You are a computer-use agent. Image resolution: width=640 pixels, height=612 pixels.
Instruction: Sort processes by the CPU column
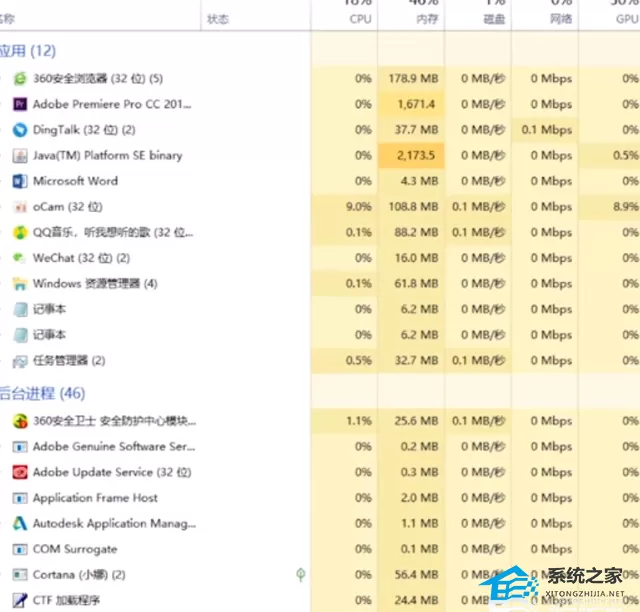coord(344,15)
